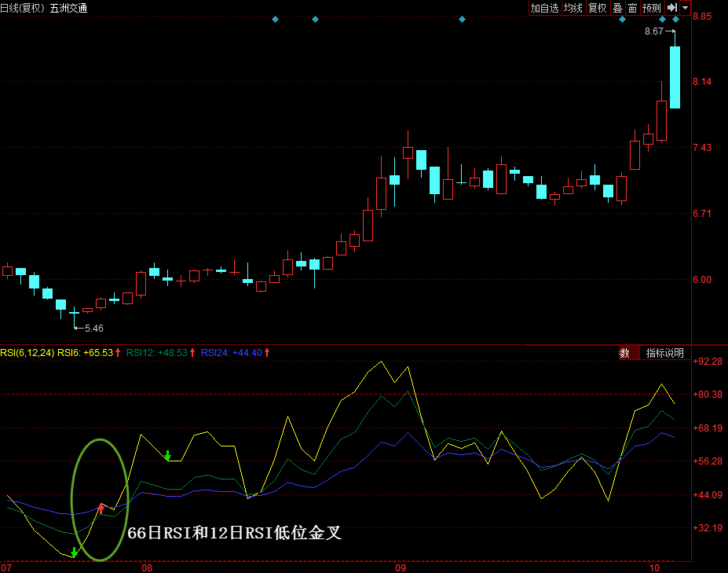
Task: Click the blue diamond marker above September
Action: click(462, 19)
